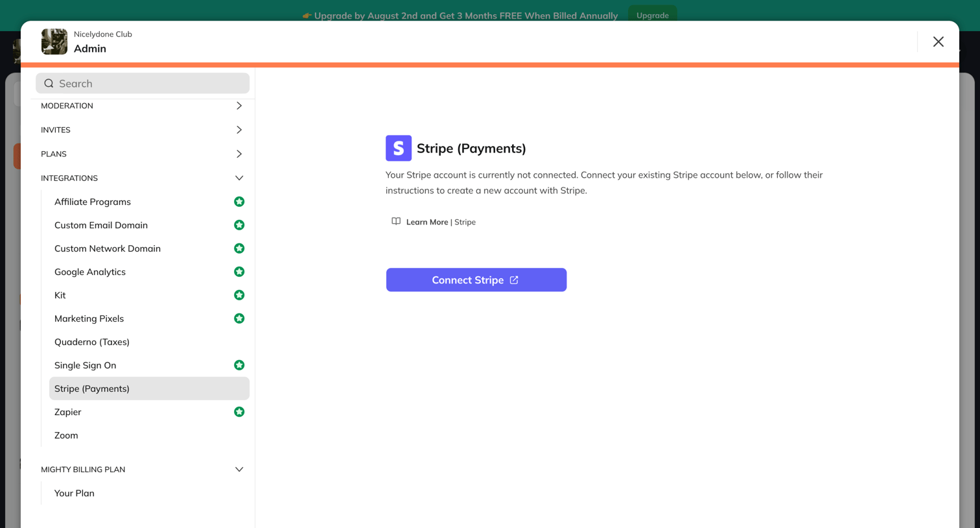Image resolution: width=980 pixels, height=528 pixels.
Task: Click the star badge next to Custom Email Domain
Action: pyautogui.click(x=239, y=225)
